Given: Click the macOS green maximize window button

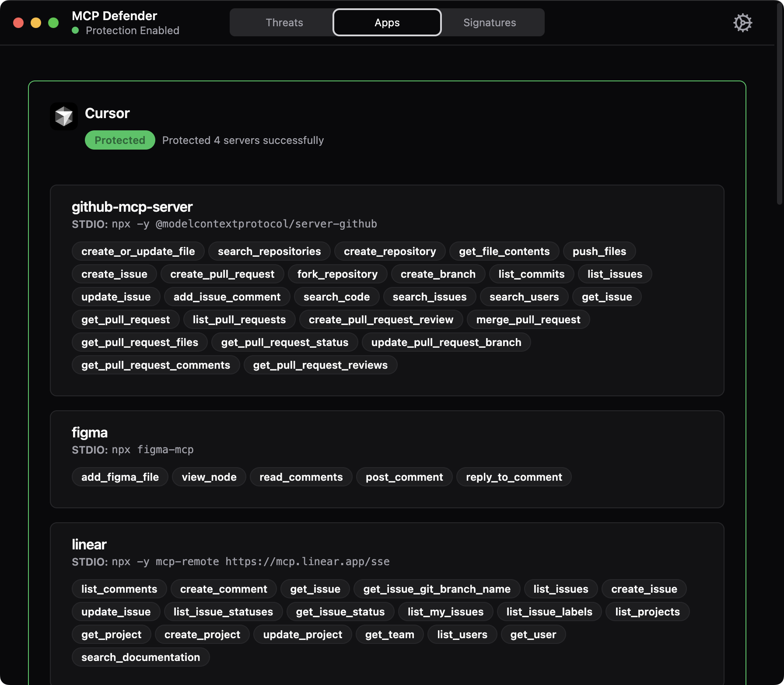Looking at the screenshot, I should (x=53, y=23).
